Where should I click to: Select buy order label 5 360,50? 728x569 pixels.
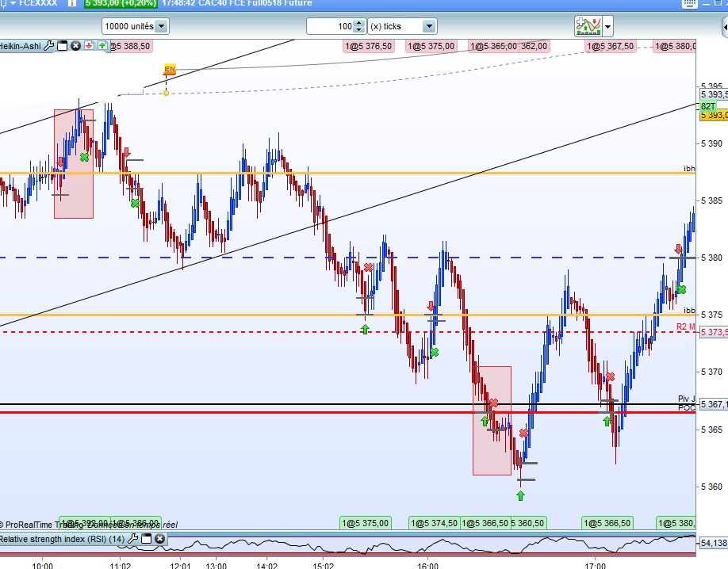(528, 523)
